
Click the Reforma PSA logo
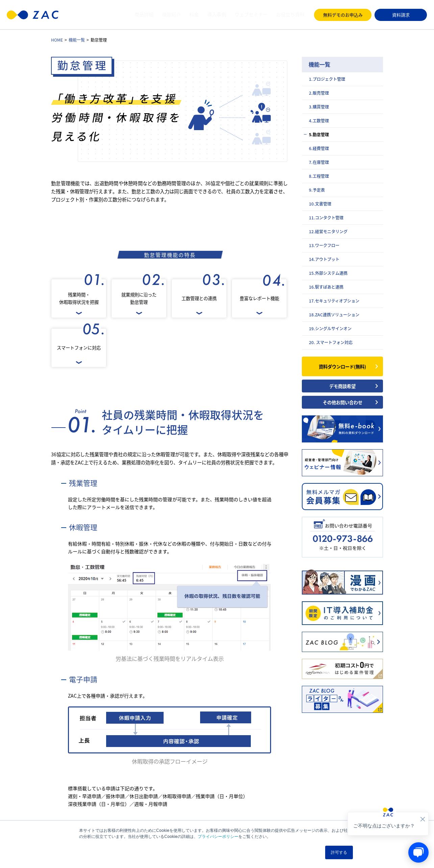[317, 669]
